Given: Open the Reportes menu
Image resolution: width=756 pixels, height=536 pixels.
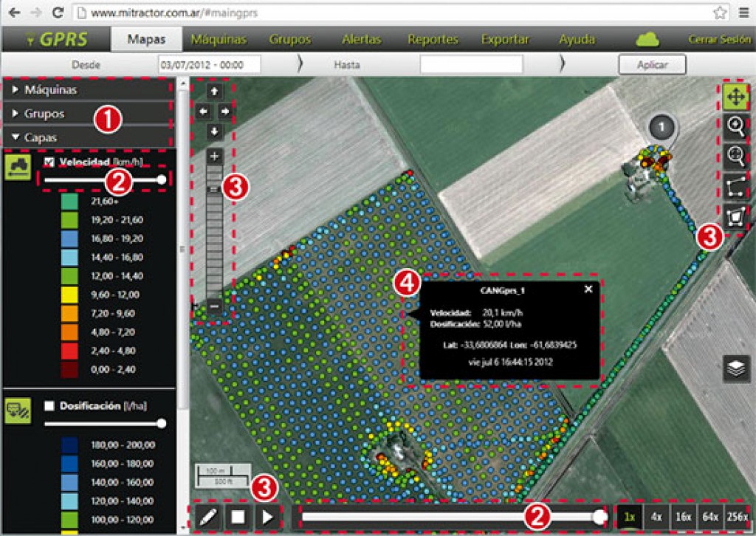Looking at the screenshot, I should click(x=433, y=39).
